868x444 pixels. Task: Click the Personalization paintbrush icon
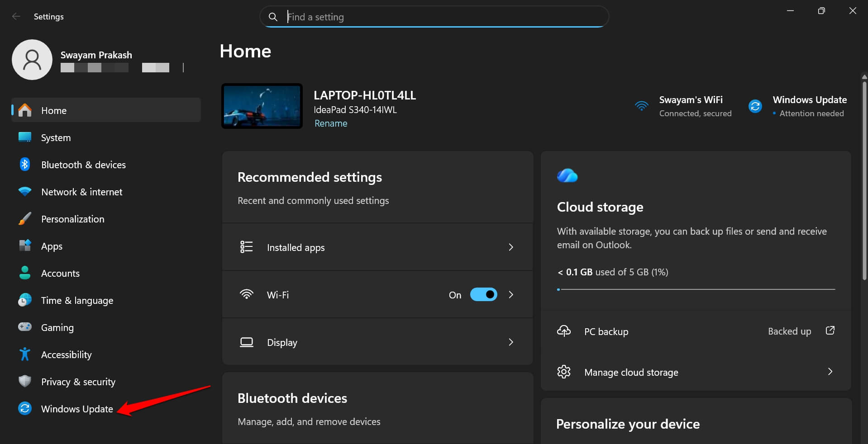(x=25, y=218)
